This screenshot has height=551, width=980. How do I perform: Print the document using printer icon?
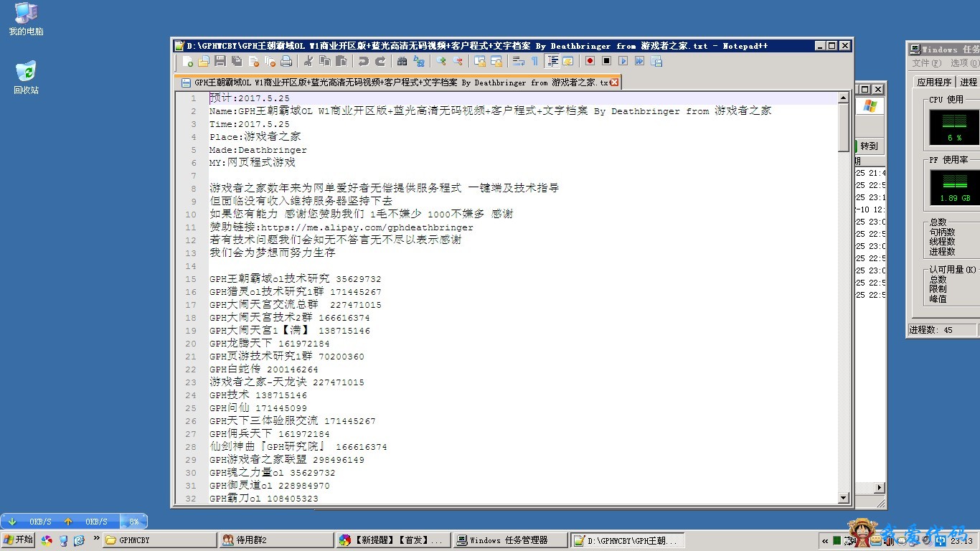click(x=286, y=62)
